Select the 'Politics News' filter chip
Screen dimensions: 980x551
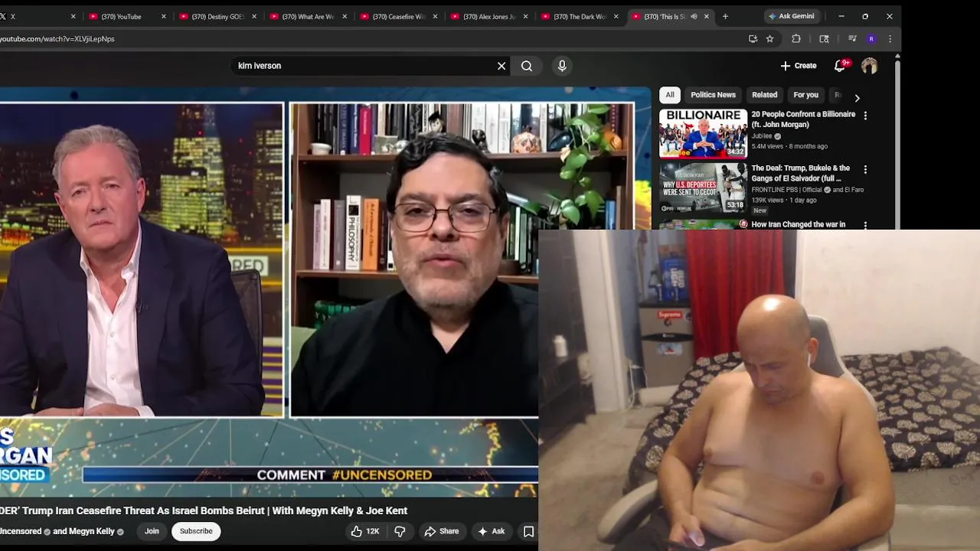coord(713,95)
